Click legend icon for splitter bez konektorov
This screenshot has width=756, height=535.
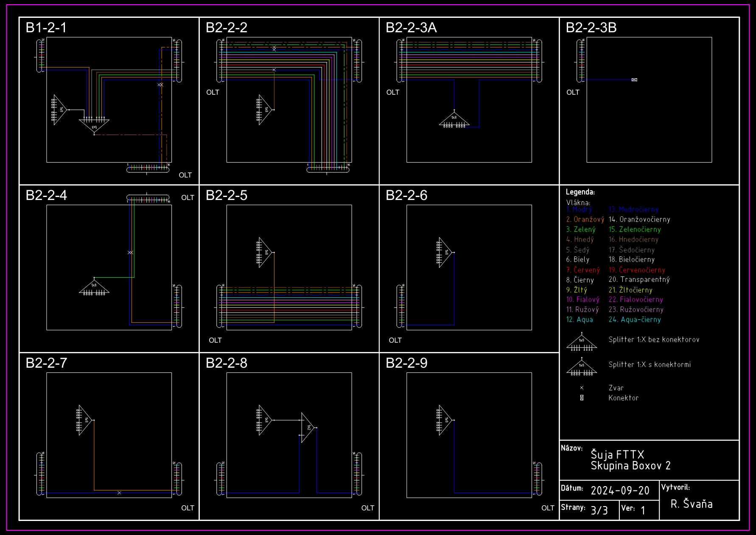coord(582,342)
